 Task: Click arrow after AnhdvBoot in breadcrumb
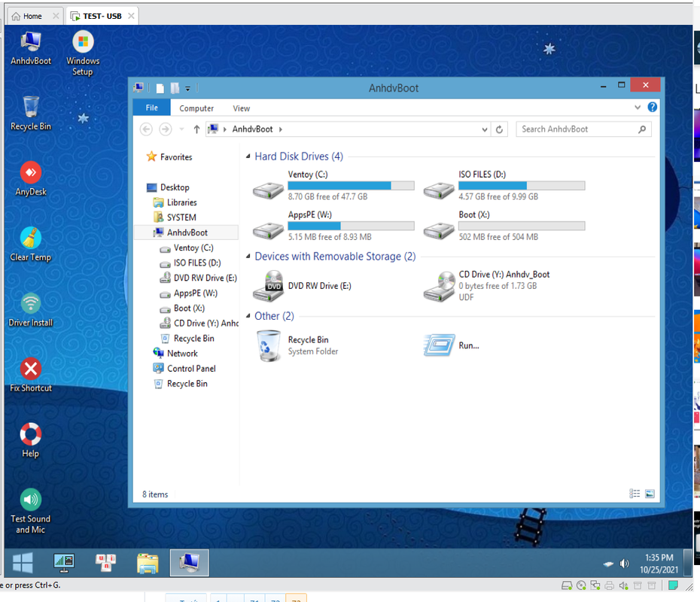coord(280,129)
